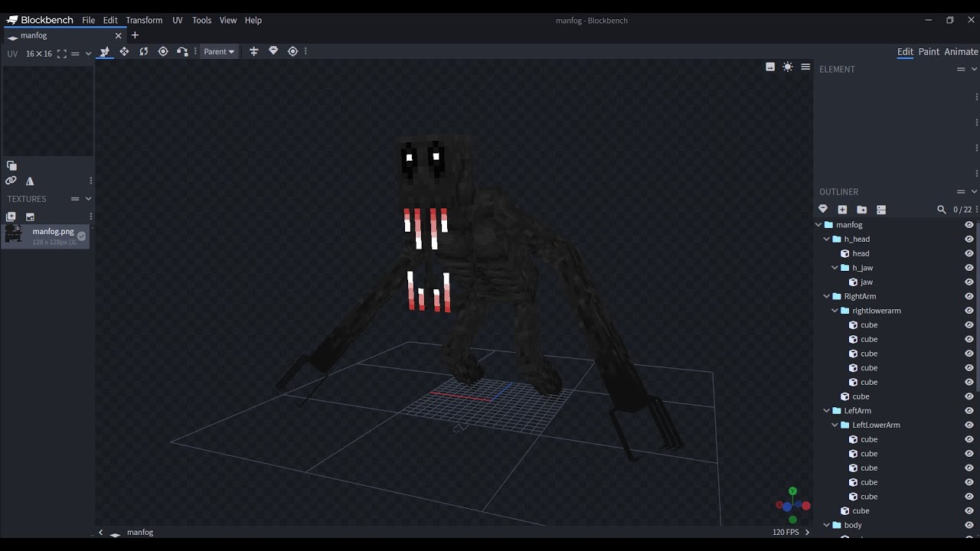980x551 pixels.
Task: Close the manfog project tab
Action: 118,35
